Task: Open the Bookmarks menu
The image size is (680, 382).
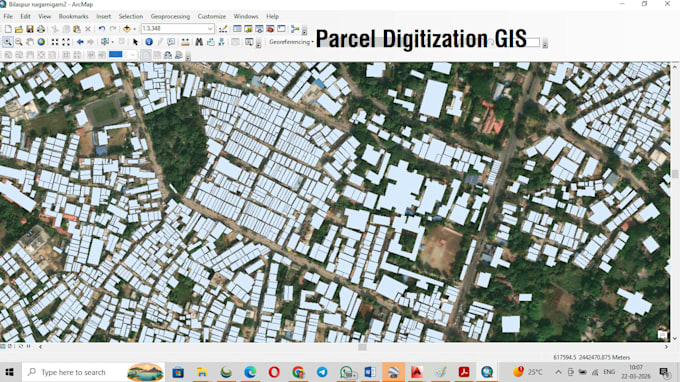Action: [73, 16]
